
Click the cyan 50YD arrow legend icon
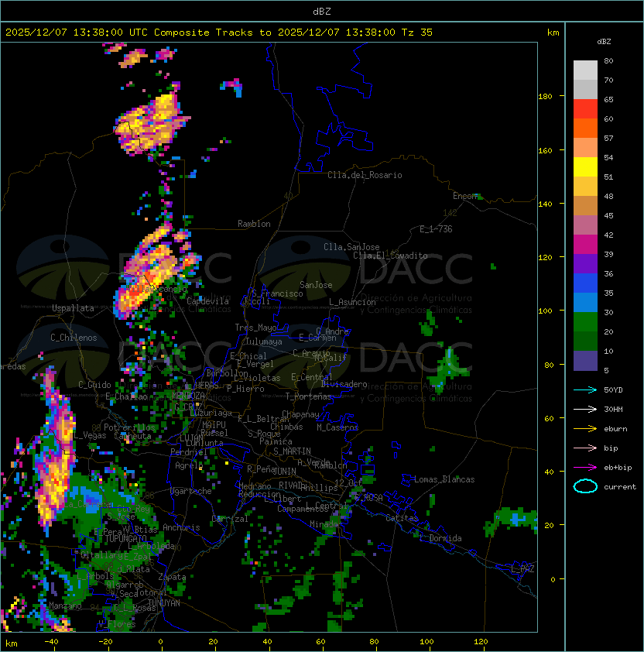(x=585, y=390)
